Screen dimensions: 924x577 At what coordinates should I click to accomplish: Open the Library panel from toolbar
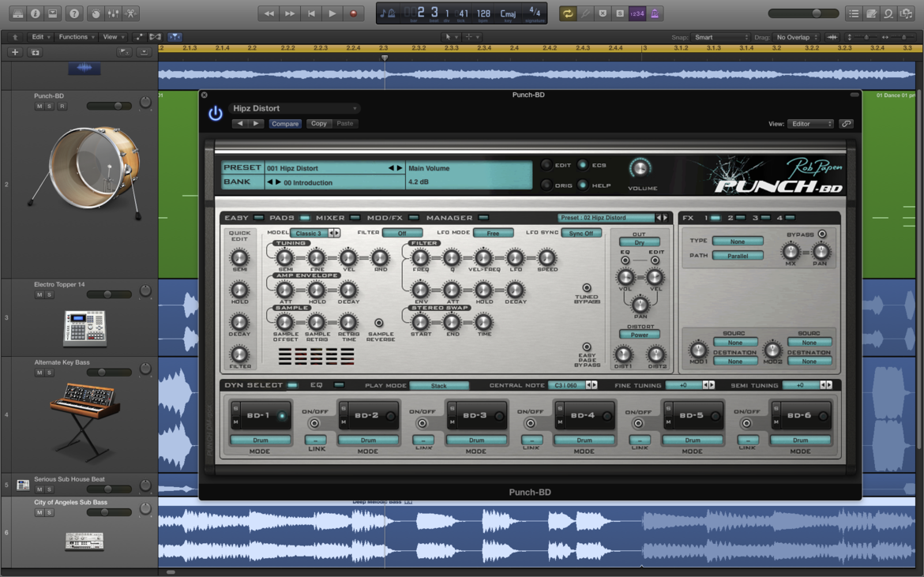pos(17,13)
